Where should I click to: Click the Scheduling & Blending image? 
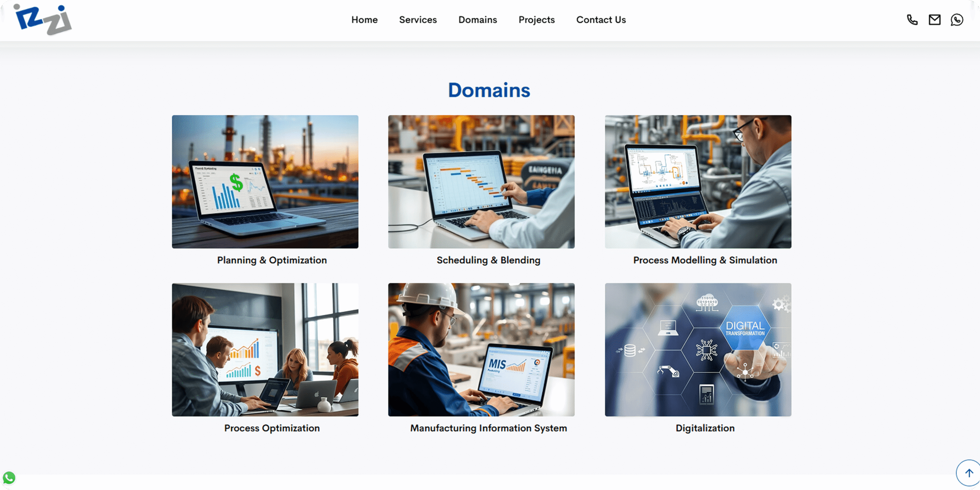481,182
